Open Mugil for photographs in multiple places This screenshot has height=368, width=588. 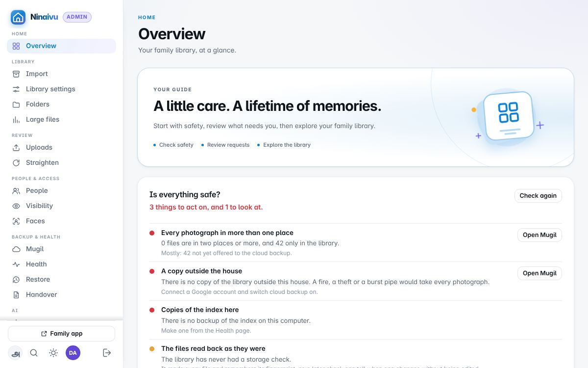539,235
